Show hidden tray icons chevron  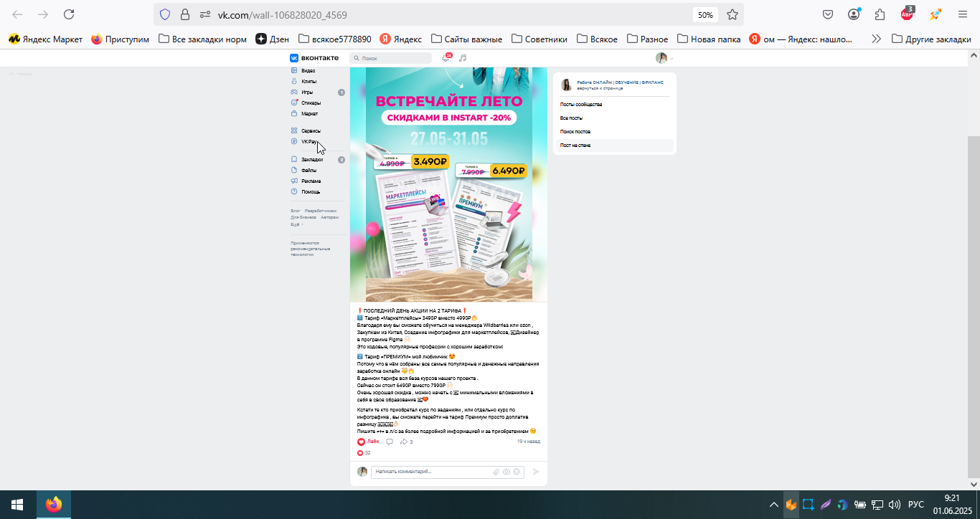point(773,505)
